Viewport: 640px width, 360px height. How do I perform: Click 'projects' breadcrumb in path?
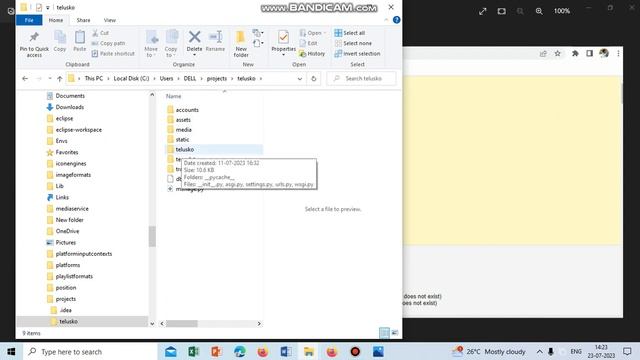pyautogui.click(x=216, y=78)
